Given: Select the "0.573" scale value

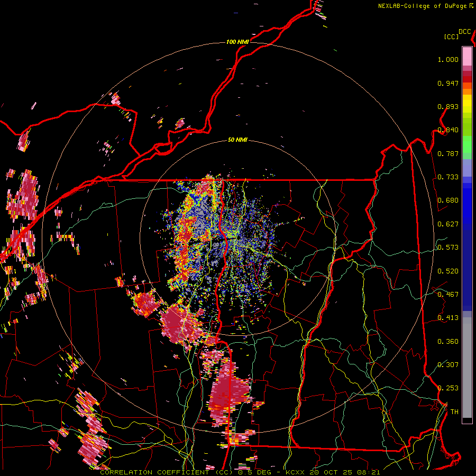Looking at the screenshot, I should (448, 248).
